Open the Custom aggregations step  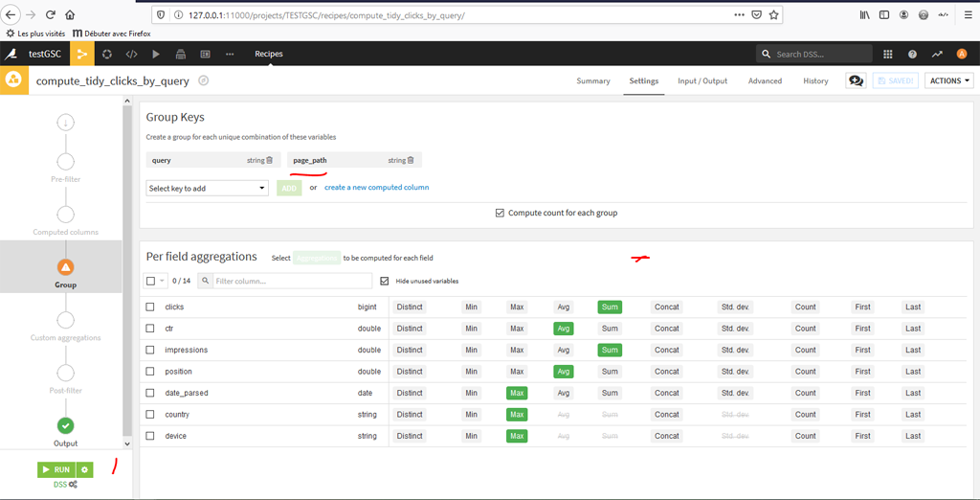66,320
